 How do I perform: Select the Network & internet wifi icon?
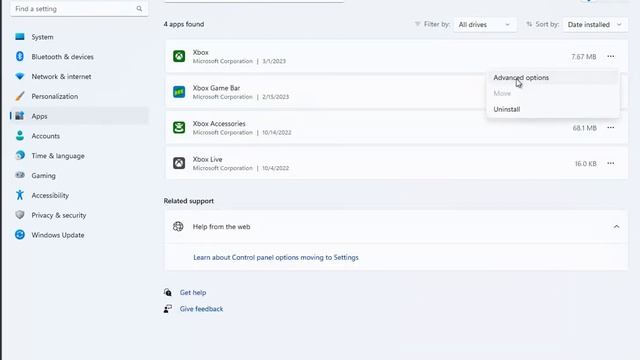point(20,76)
